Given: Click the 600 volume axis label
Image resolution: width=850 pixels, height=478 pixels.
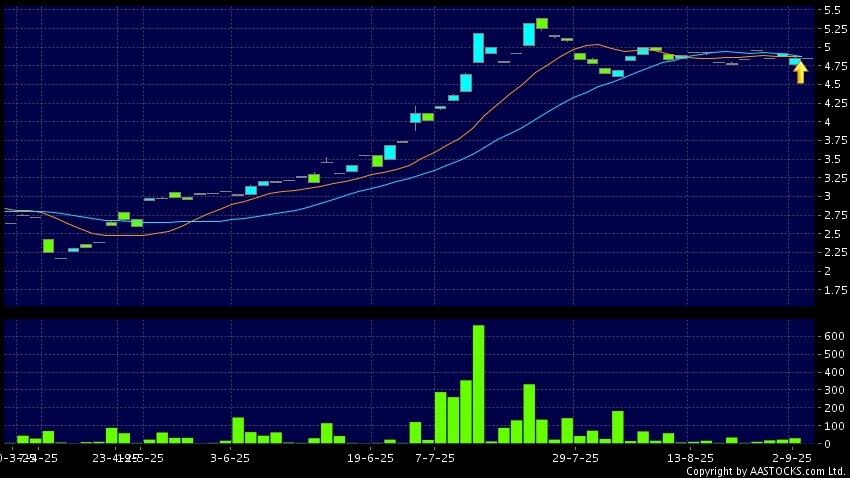Looking at the screenshot, I should coord(832,336).
